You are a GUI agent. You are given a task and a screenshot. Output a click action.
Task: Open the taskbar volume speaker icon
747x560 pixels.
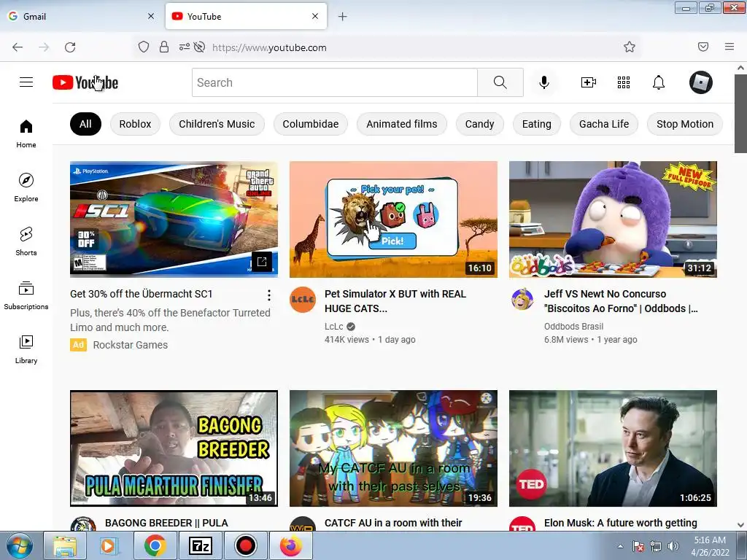[673, 546]
